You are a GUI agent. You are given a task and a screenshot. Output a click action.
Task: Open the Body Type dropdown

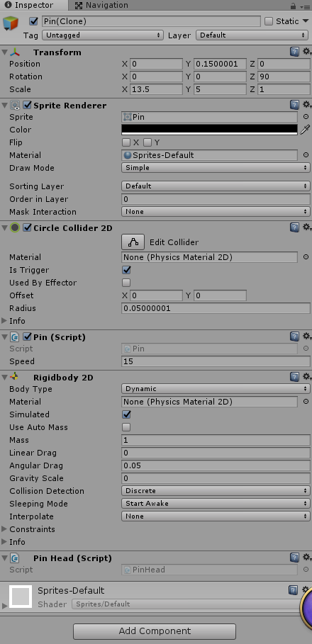point(216,388)
